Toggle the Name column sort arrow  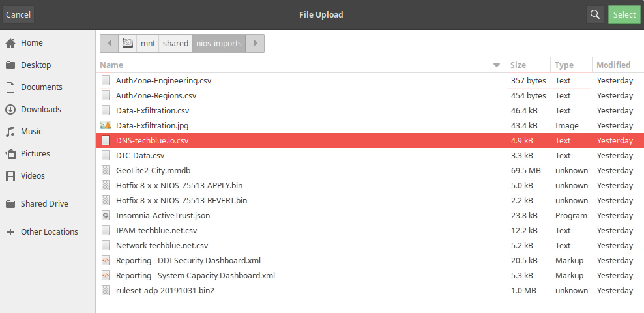click(x=496, y=65)
